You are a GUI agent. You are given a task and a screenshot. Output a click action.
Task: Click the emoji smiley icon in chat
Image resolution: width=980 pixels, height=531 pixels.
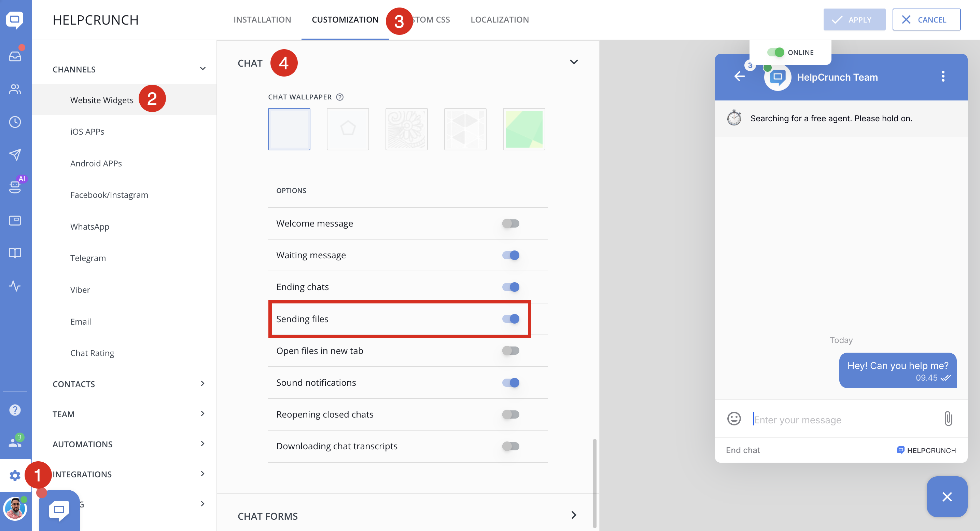(734, 419)
